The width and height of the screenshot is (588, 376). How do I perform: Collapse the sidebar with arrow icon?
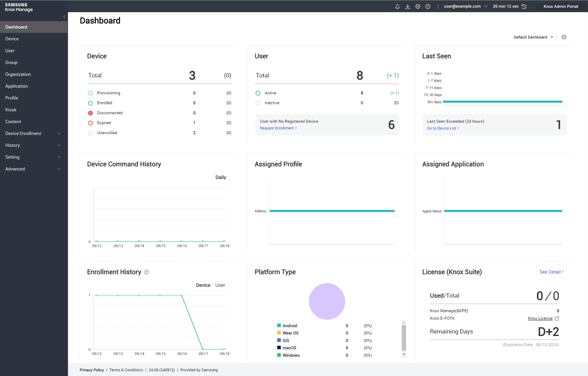(64, 16)
